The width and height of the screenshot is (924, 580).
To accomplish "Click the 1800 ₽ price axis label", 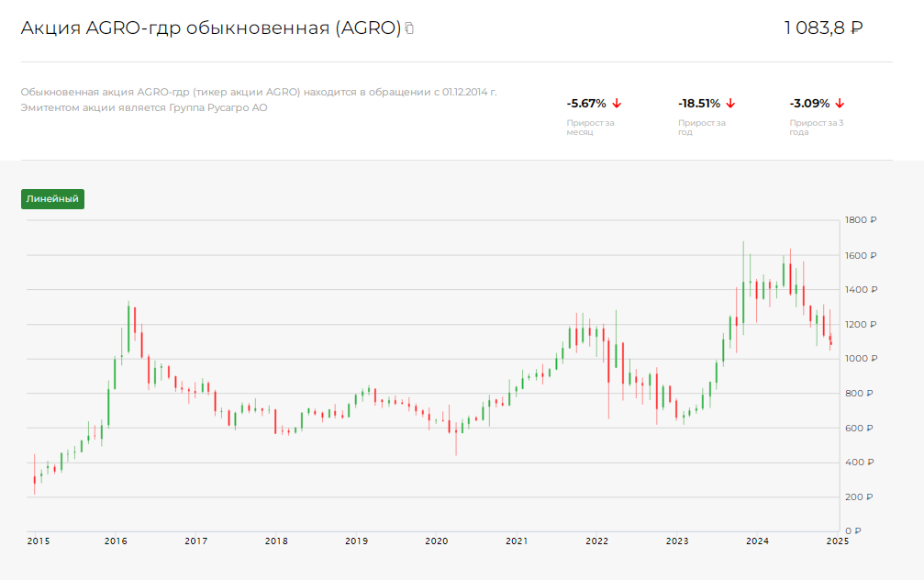I will (860, 220).
